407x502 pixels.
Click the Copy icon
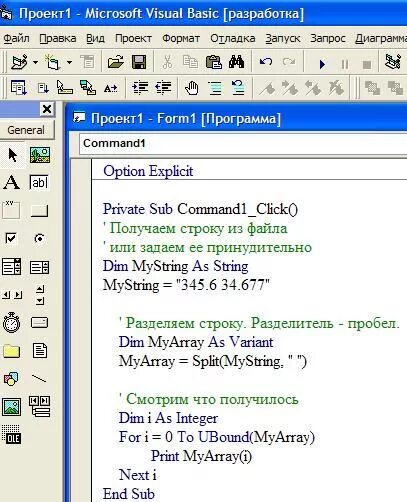tap(190, 62)
